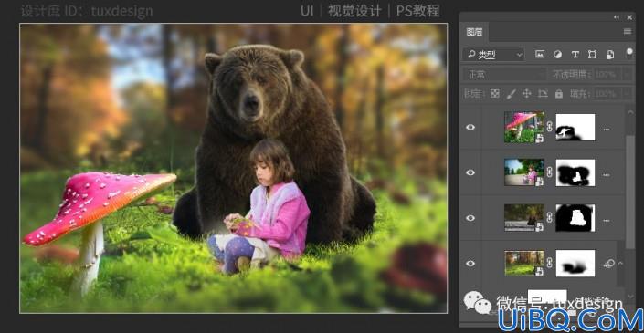Switch to the 图层 tab
The height and width of the screenshot is (333, 644).
pyautogui.click(x=474, y=32)
